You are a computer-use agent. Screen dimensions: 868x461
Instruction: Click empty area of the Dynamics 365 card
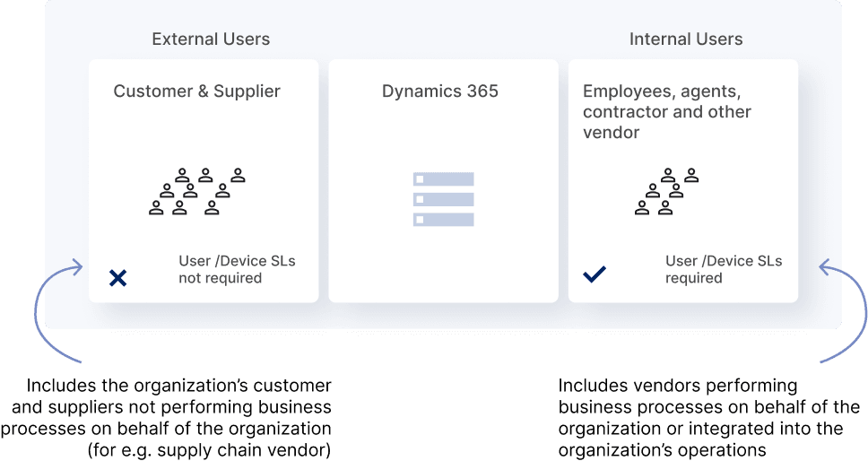(439, 269)
